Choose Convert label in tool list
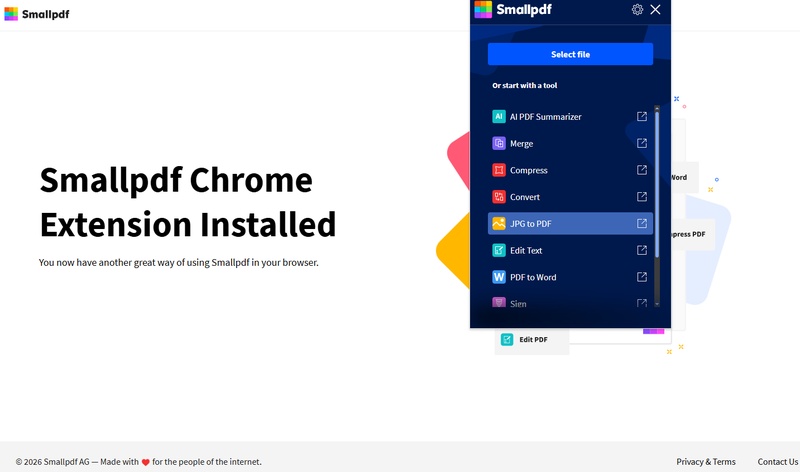Image resolution: width=800 pixels, height=472 pixels. [x=524, y=197]
